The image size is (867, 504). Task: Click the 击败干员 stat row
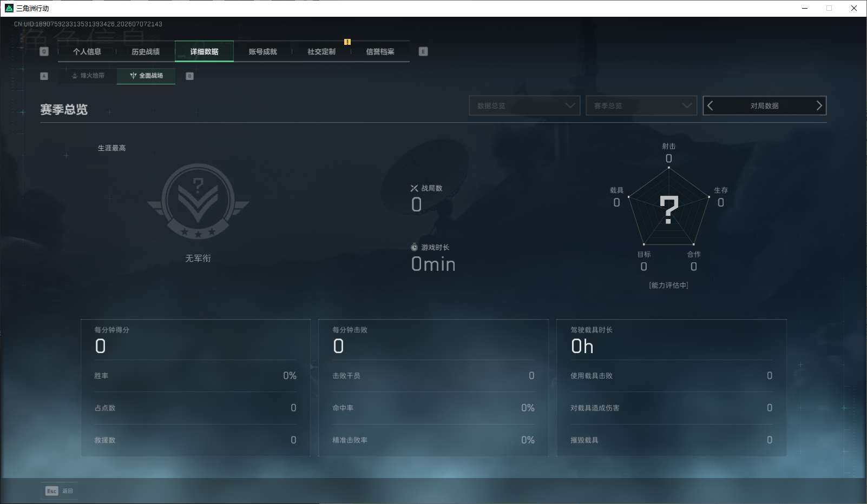click(433, 376)
